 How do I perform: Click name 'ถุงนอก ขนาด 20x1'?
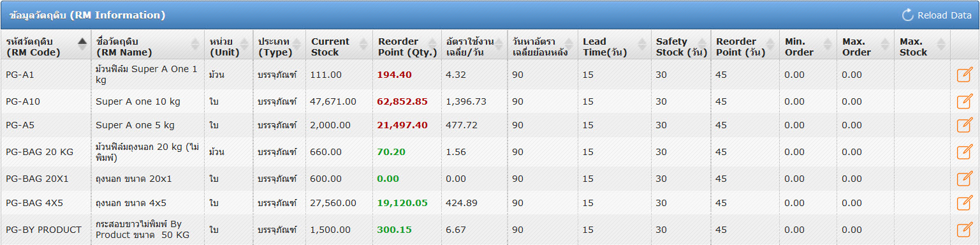pyautogui.click(x=134, y=179)
